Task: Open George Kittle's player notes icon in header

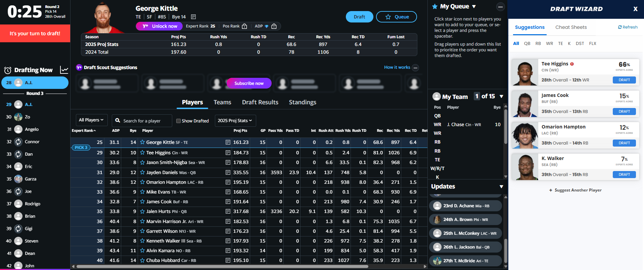Action: click(x=193, y=17)
